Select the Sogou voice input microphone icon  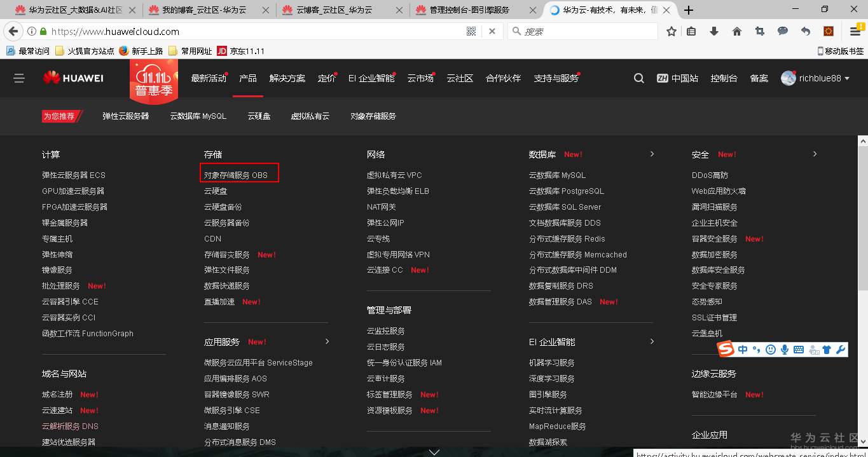pos(784,348)
